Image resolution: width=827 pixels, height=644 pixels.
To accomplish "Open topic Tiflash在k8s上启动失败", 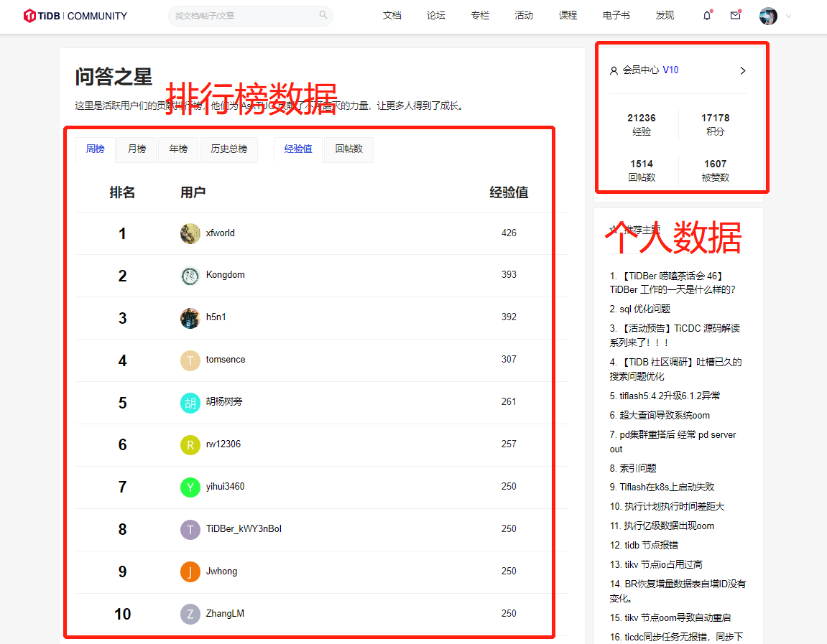I will 662,487.
